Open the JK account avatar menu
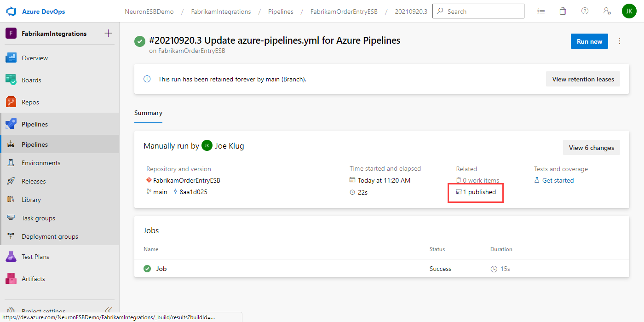This screenshot has height=322, width=644. click(x=629, y=11)
